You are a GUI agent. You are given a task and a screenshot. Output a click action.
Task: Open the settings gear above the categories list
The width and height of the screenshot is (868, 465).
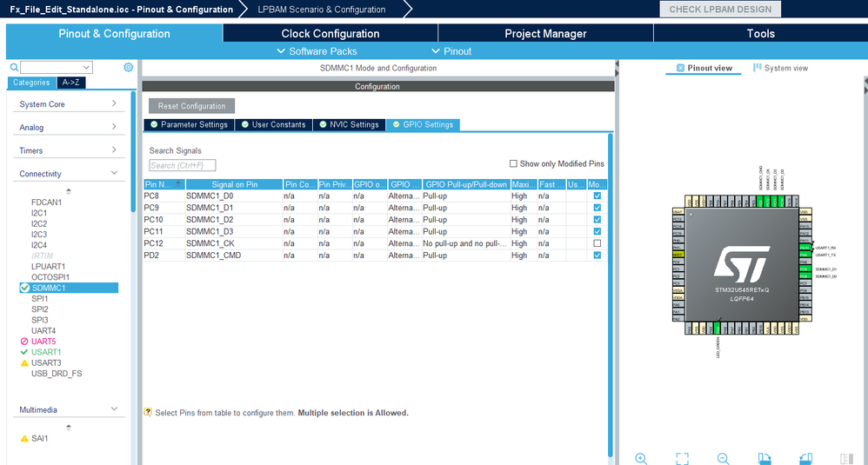129,67
